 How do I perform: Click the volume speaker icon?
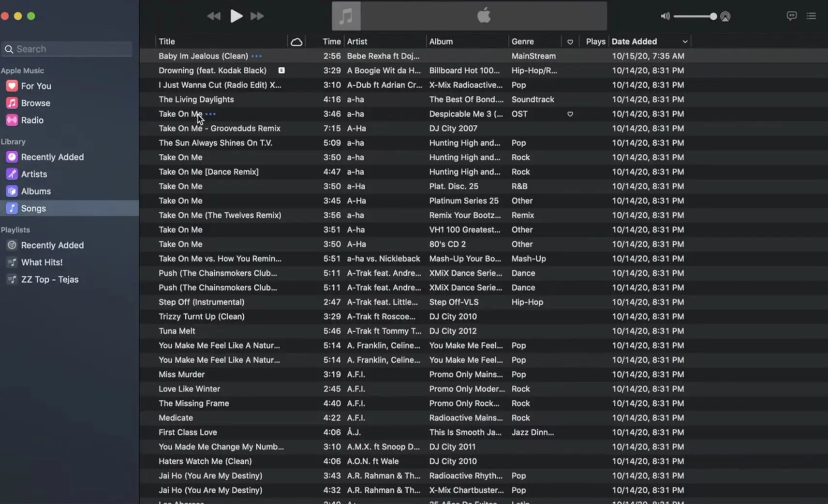665,16
